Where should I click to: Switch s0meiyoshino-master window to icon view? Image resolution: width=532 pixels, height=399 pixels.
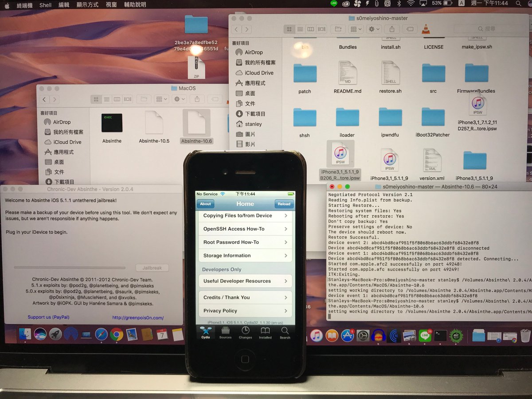(x=289, y=29)
